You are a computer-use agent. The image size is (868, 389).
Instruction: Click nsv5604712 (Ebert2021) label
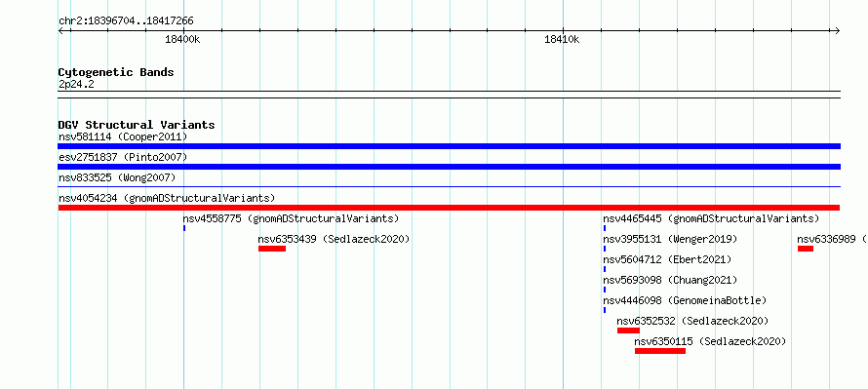668,259
